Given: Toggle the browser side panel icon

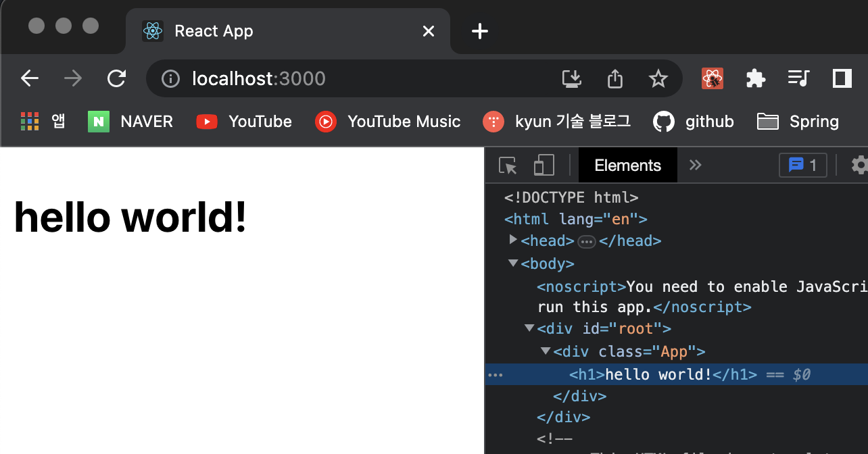Looking at the screenshot, I should click(x=842, y=79).
